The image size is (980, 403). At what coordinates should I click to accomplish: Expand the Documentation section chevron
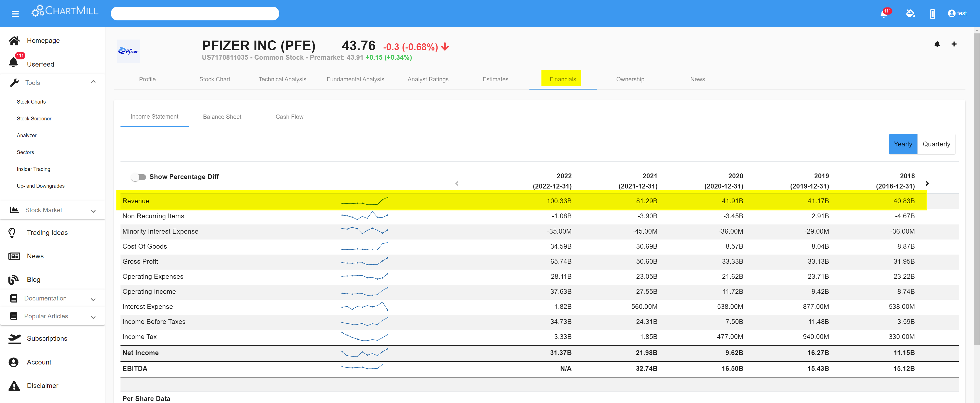click(x=93, y=300)
